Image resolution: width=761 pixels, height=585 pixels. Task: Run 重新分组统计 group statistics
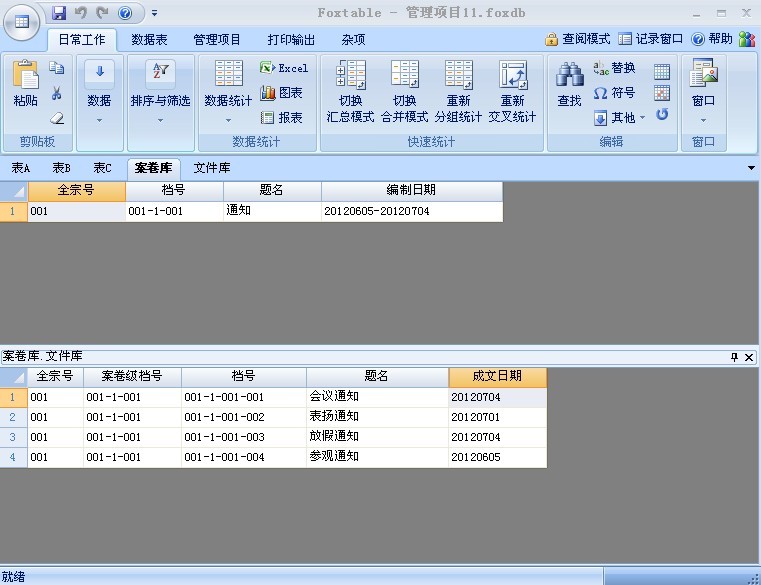458,91
